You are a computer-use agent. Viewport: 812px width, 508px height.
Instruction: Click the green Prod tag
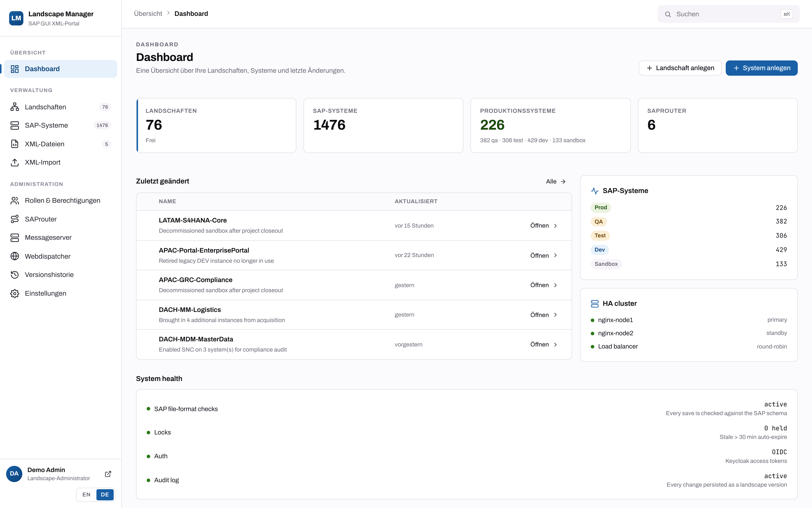click(601, 208)
